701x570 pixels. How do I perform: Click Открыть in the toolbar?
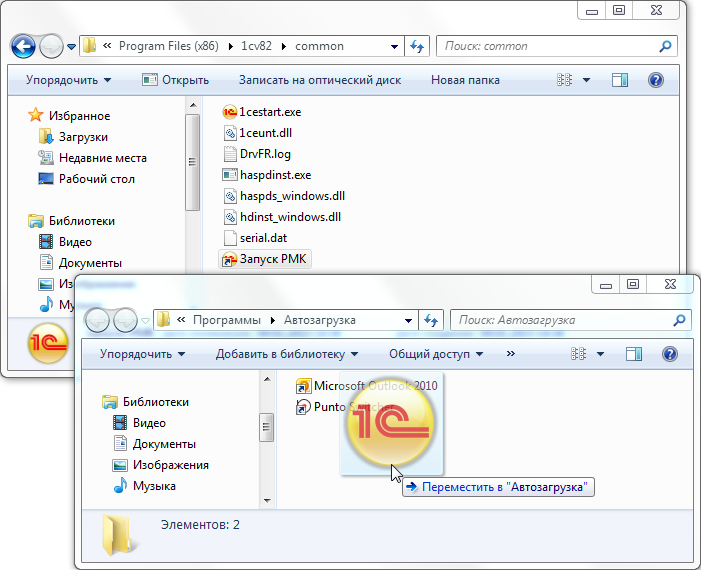pos(175,80)
